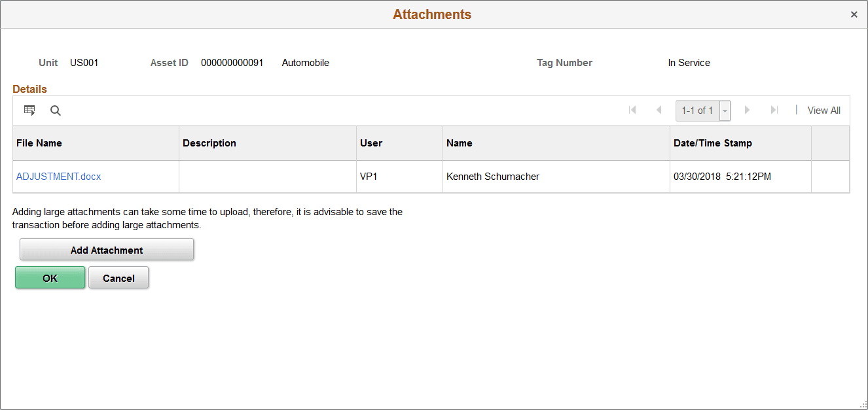868x410 pixels.
Task: Sort by the Date/Time Stamp column header
Action: (712, 143)
